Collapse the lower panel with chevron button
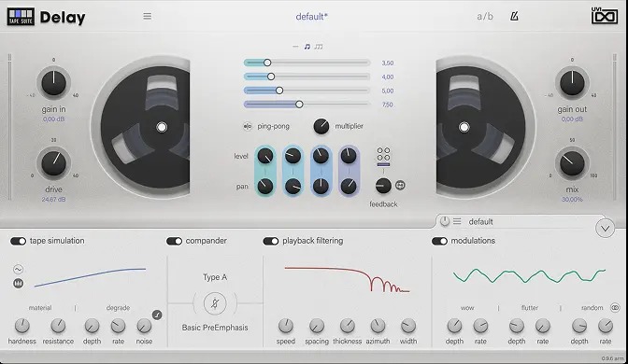The width and height of the screenshot is (628, 364). click(605, 229)
